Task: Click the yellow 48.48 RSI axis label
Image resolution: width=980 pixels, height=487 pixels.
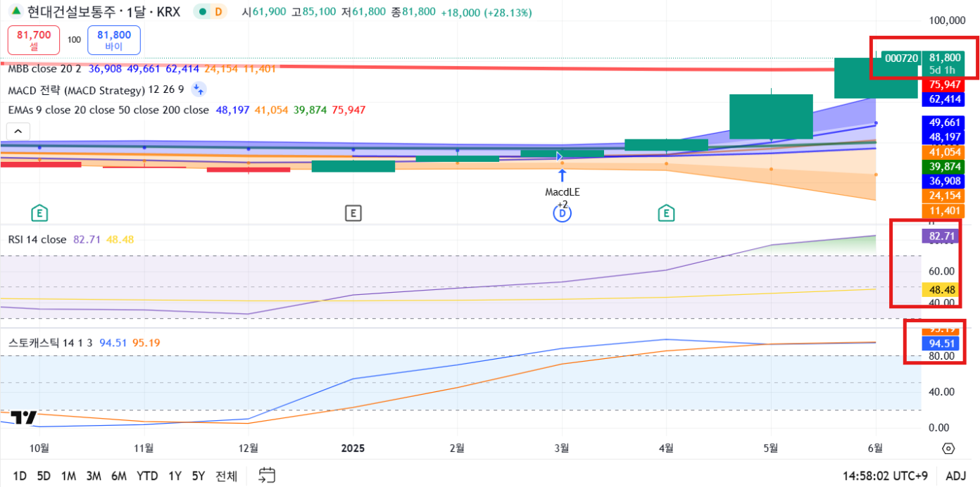Action: (941, 289)
